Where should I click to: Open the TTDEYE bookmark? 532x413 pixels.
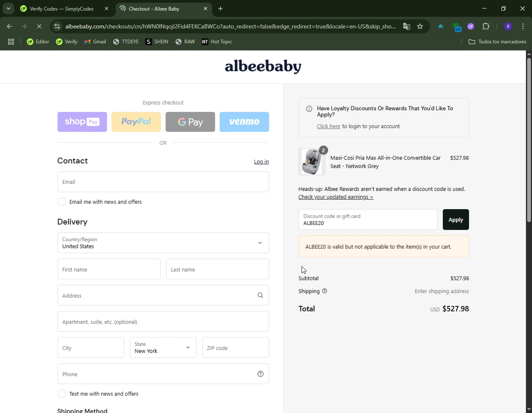point(126,42)
